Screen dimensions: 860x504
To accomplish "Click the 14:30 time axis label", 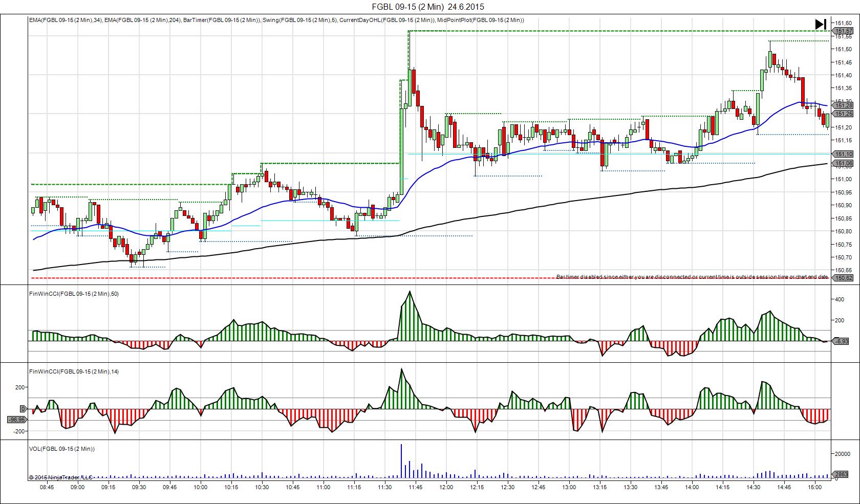I will (754, 488).
